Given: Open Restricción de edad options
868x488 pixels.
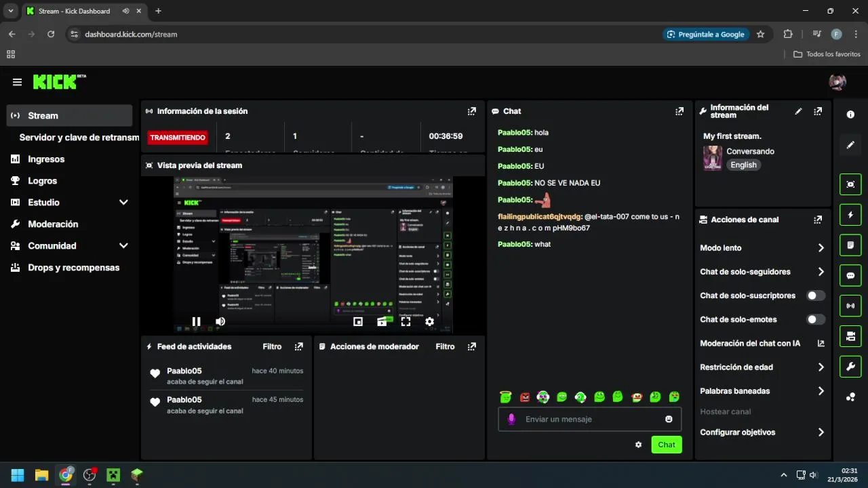Looking at the screenshot, I should click(x=762, y=367).
